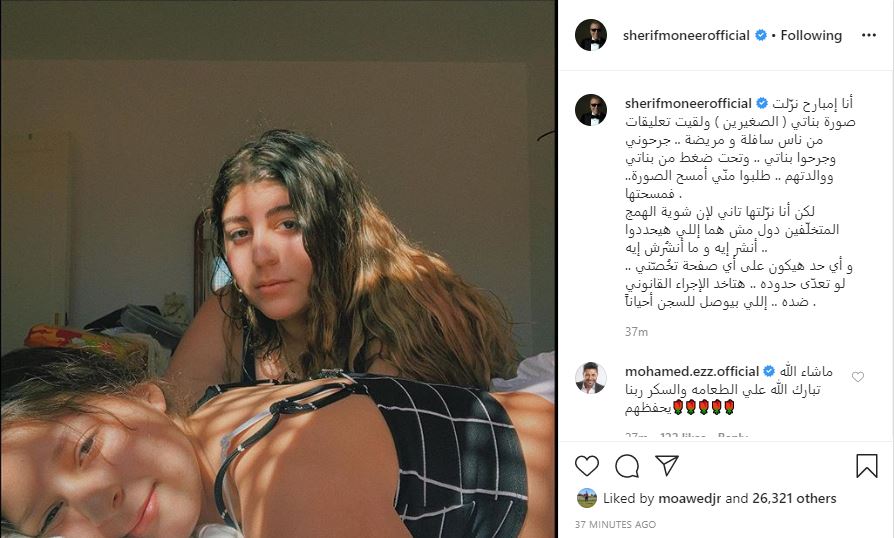Click the 37 MINUTES AGO timestamp
This screenshot has width=894, height=538.
click(x=615, y=524)
